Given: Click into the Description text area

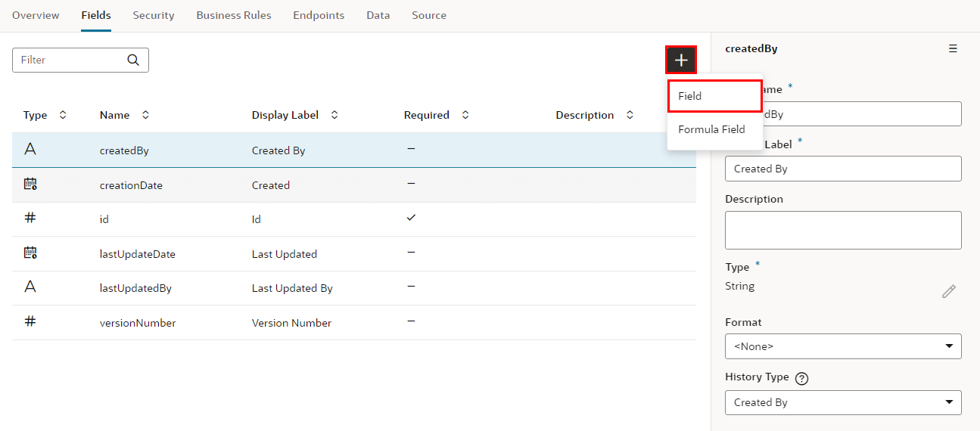Looking at the screenshot, I should coord(843,230).
